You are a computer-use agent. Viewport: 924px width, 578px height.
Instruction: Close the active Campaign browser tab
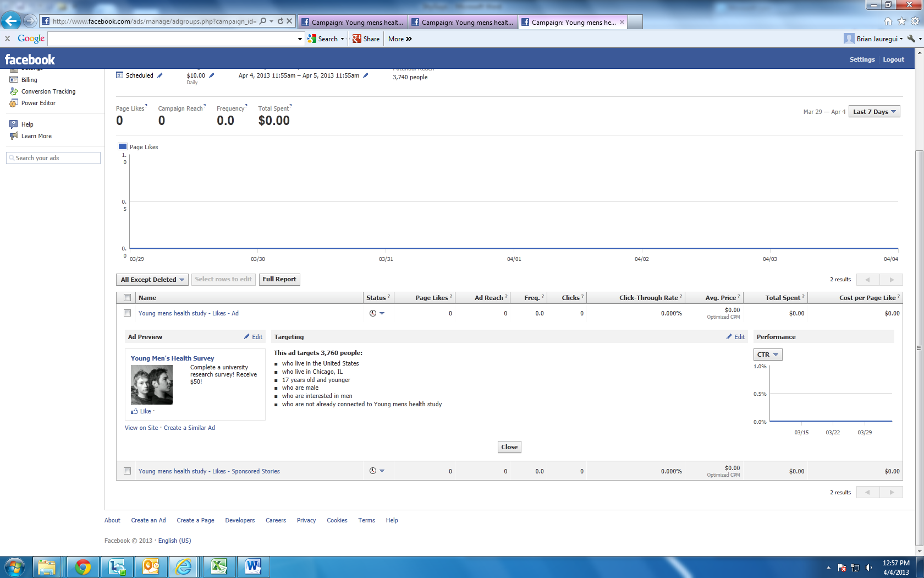tap(622, 22)
